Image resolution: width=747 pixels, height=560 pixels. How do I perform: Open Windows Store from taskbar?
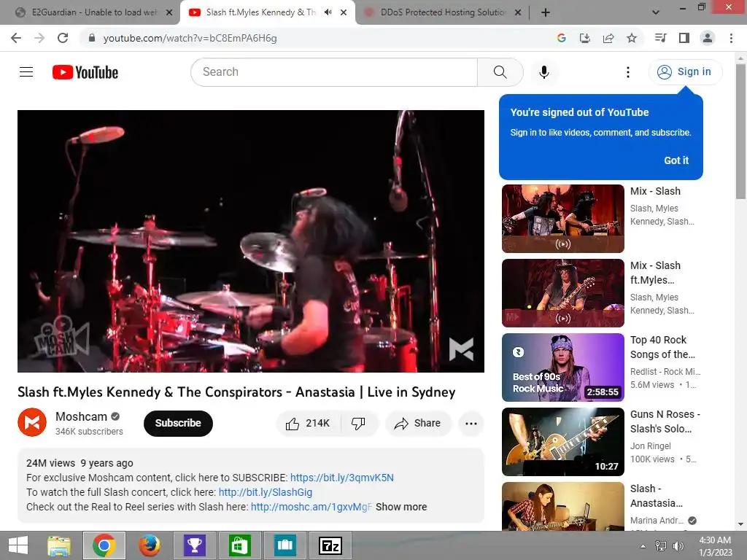coord(239,545)
